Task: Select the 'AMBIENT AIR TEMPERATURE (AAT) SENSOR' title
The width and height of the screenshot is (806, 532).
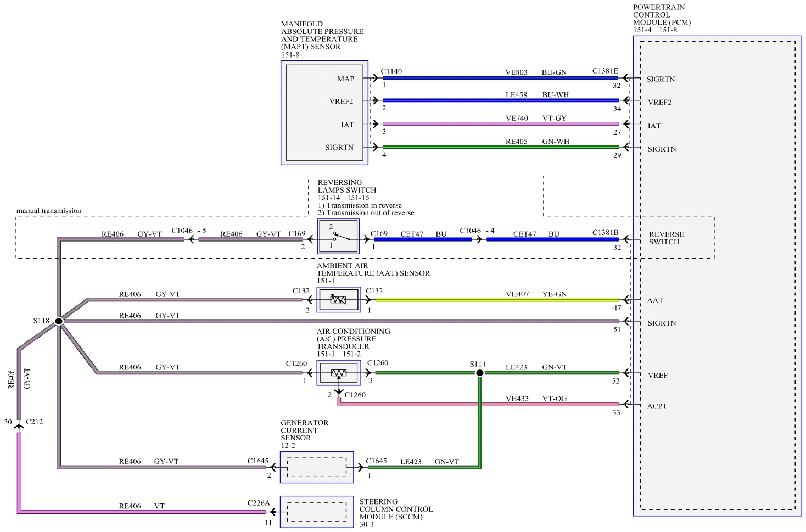Action: point(373,269)
